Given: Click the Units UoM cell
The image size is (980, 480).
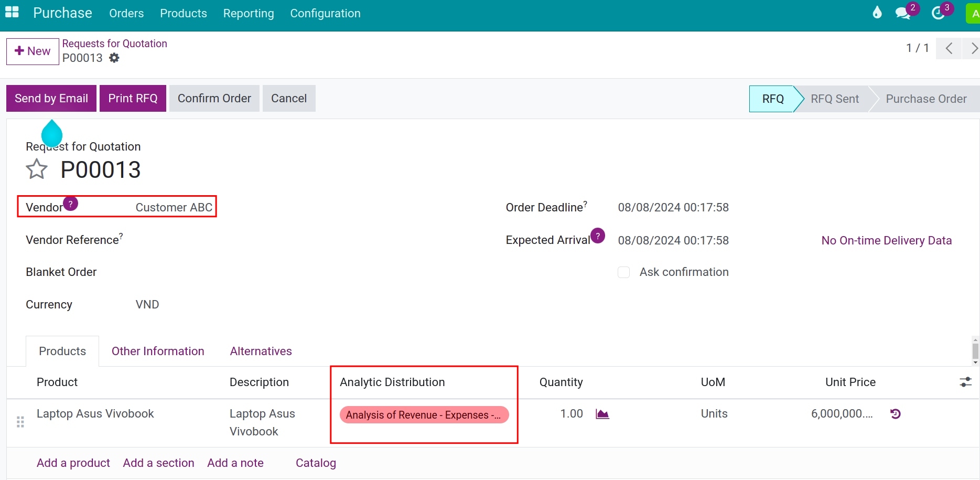Looking at the screenshot, I should (714, 413).
